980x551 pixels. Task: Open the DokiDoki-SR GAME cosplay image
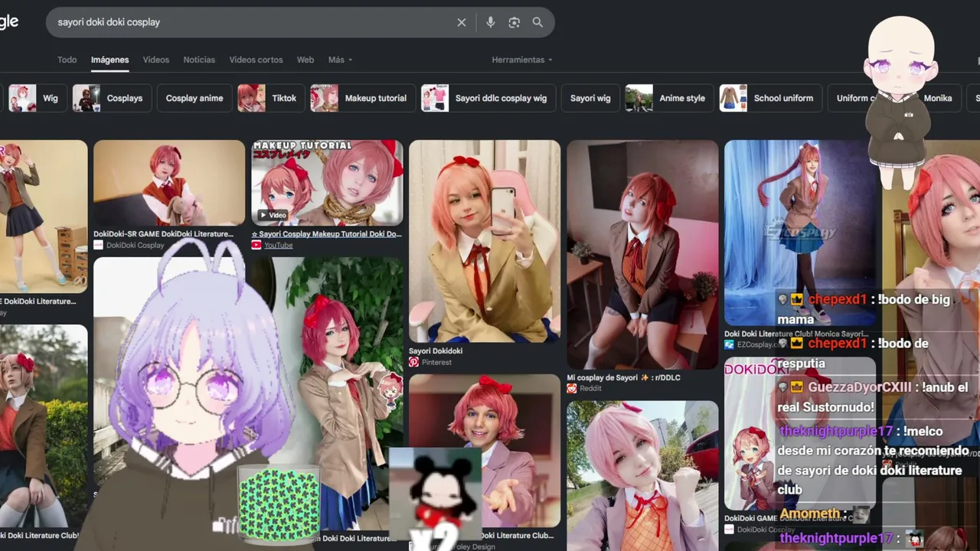(169, 183)
